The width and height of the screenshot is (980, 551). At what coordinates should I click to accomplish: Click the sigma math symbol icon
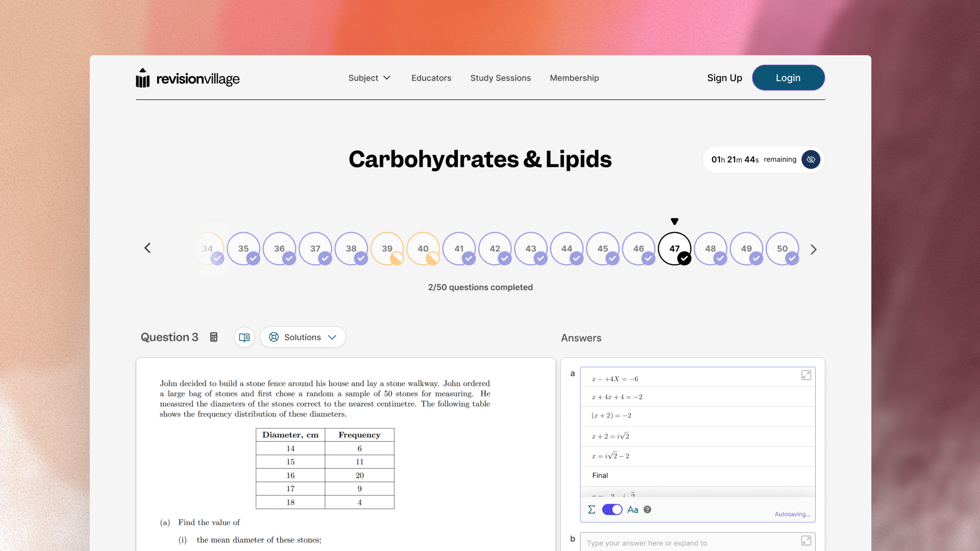pyautogui.click(x=592, y=510)
